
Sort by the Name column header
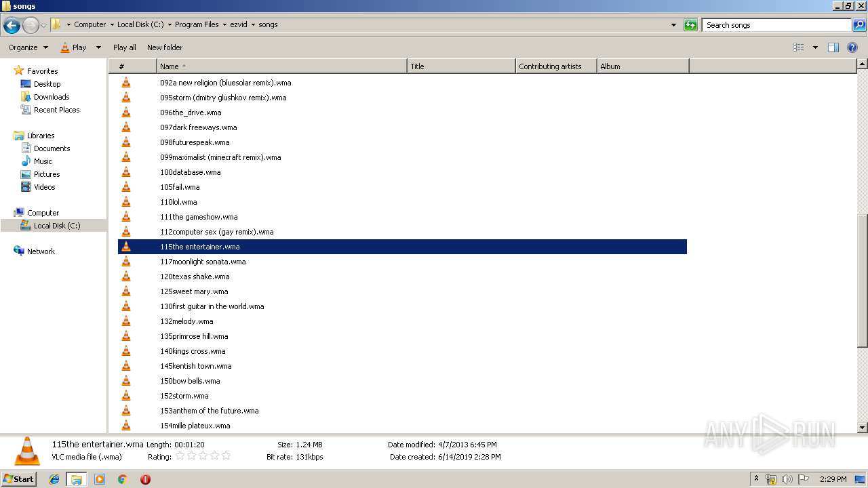[x=282, y=66]
